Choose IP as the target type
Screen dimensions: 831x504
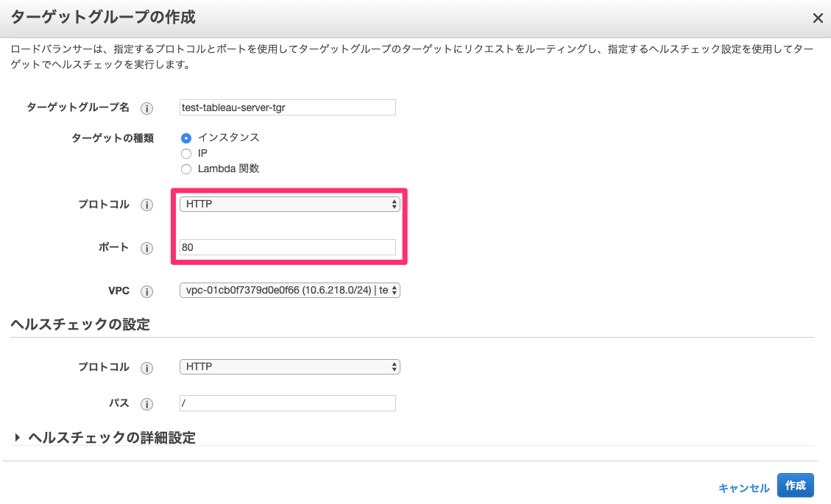click(186, 153)
